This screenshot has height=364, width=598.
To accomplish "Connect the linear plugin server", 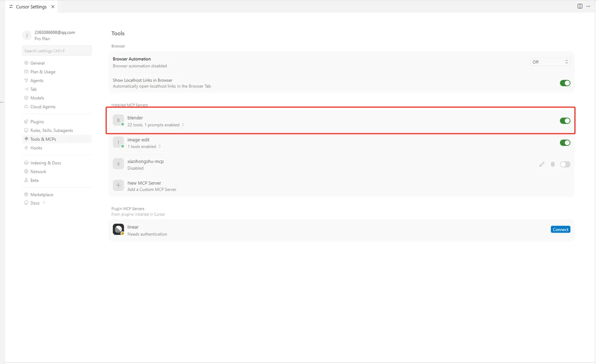I will pos(560,230).
